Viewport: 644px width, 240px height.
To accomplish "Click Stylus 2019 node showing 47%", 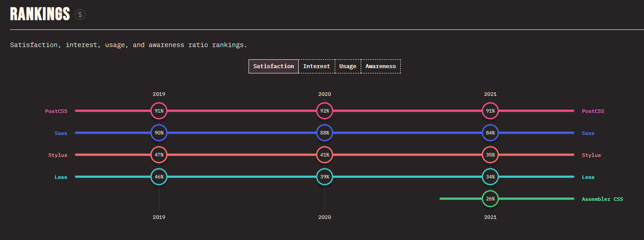I will pyautogui.click(x=159, y=155).
